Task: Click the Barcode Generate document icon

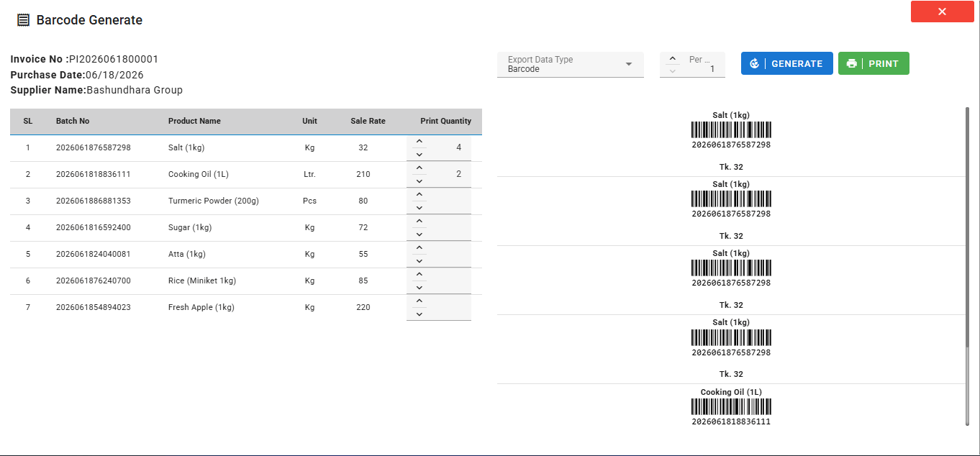Action: pos(23,20)
